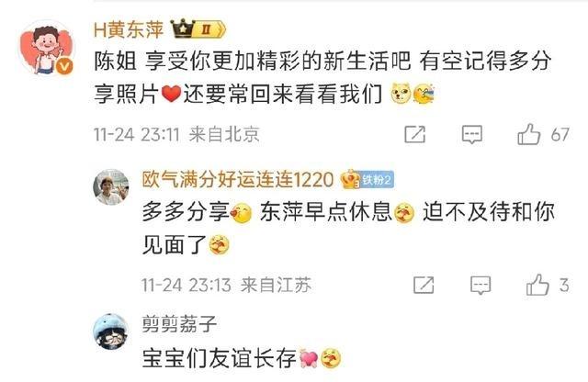This screenshot has height=382, width=588.
Task: Visit H黄东萍 username link
Action: (x=129, y=29)
